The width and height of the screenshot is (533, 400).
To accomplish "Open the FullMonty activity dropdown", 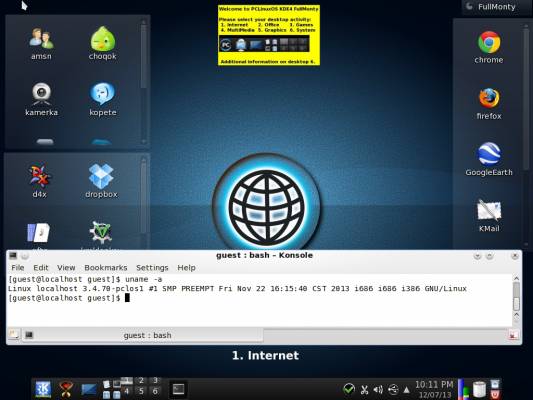I will pos(491,7).
